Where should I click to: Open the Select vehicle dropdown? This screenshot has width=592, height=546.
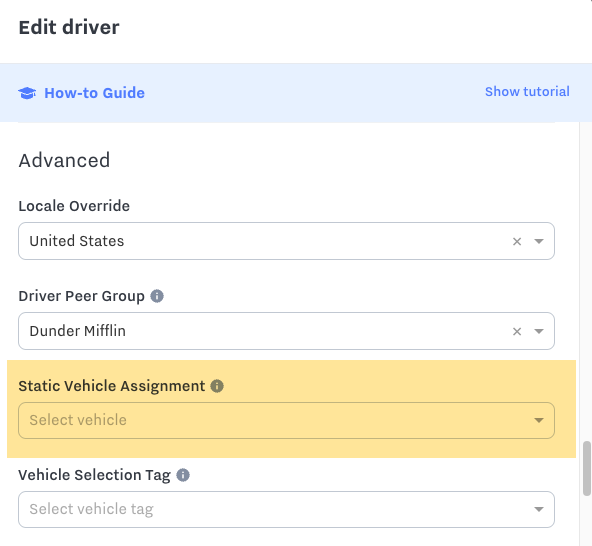tap(286, 420)
